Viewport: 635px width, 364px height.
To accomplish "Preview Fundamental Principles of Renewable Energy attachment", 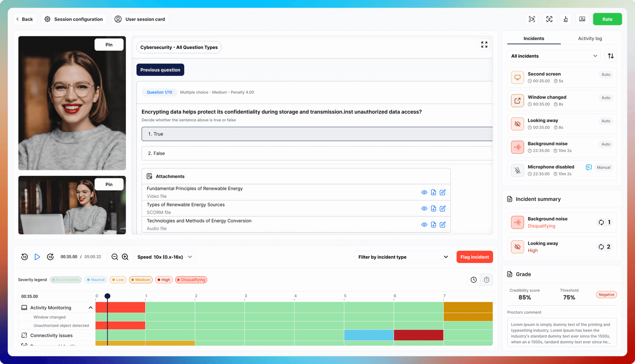I will click(424, 193).
